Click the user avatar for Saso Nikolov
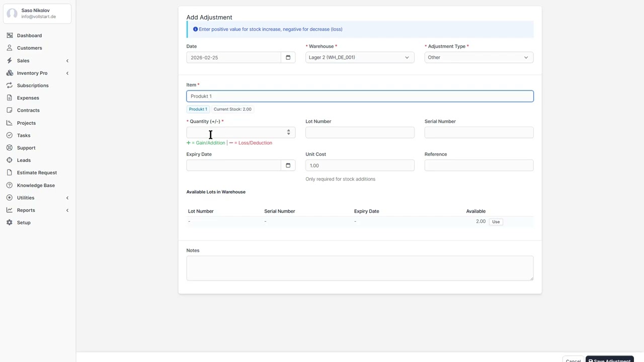The width and height of the screenshot is (644, 362). [12, 14]
